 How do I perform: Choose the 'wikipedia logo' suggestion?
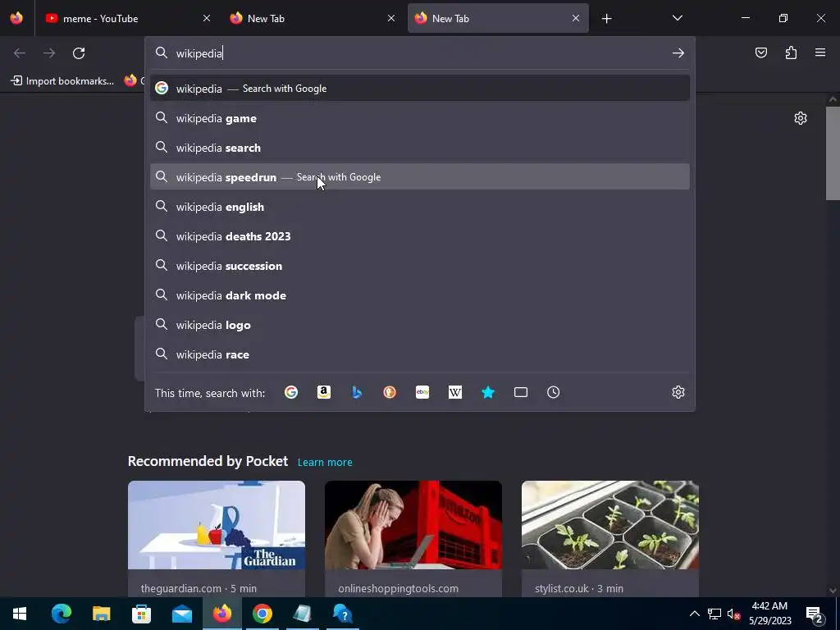[x=419, y=325]
